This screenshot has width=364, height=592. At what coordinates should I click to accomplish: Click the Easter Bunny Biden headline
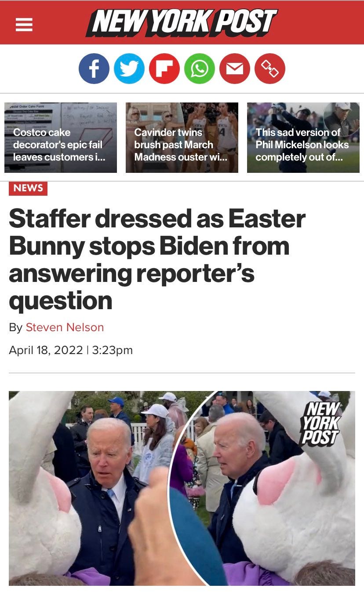157,259
